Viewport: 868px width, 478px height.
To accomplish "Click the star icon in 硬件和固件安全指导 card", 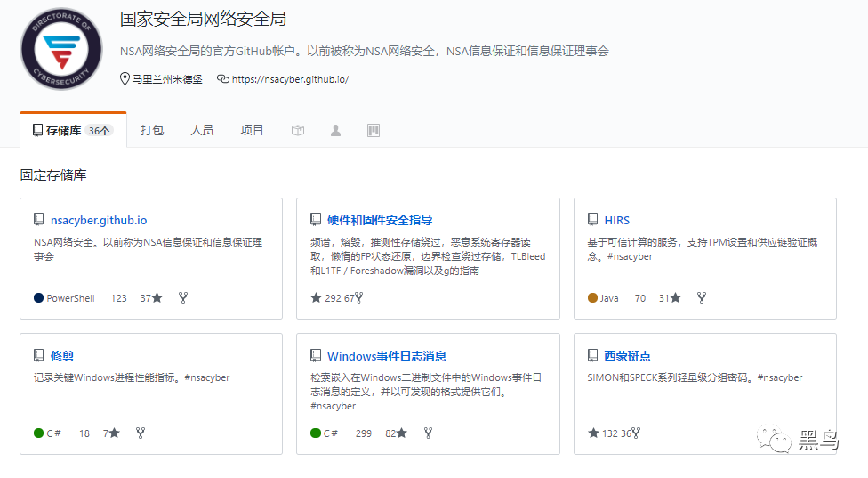I will pyautogui.click(x=316, y=298).
